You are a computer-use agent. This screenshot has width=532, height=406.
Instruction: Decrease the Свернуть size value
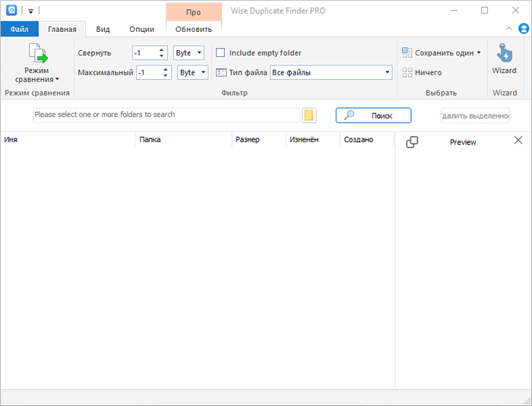pos(161,56)
